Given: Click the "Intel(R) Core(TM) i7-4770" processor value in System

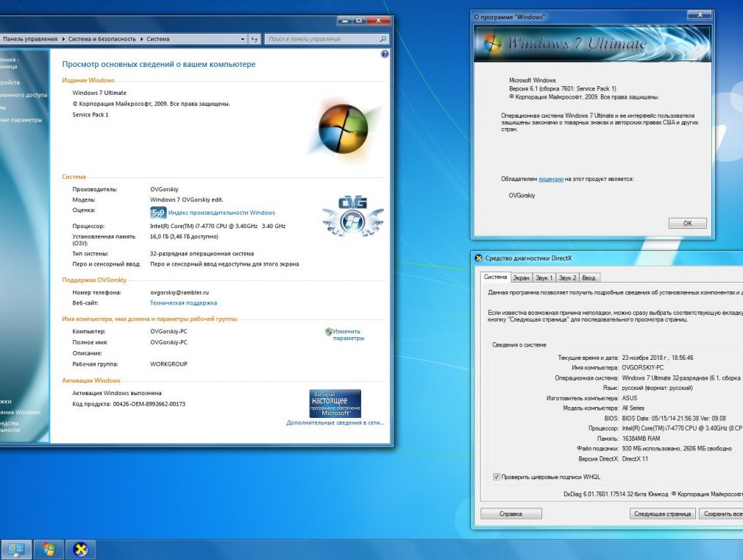Looking at the screenshot, I should click(218, 226).
